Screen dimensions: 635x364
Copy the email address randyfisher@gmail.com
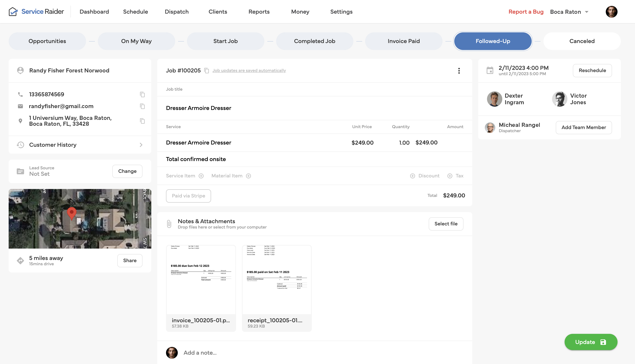[x=142, y=106]
